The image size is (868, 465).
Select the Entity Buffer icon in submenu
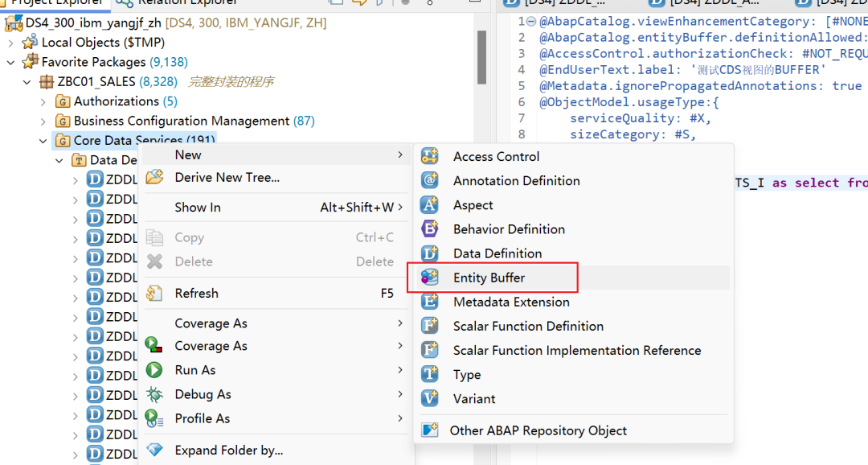point(429,277)
